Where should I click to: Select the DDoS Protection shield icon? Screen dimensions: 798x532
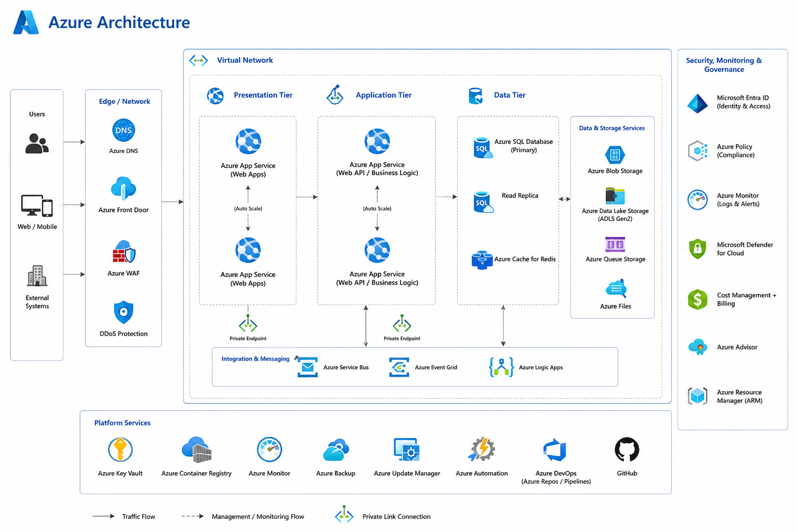(x=124, y=312)
